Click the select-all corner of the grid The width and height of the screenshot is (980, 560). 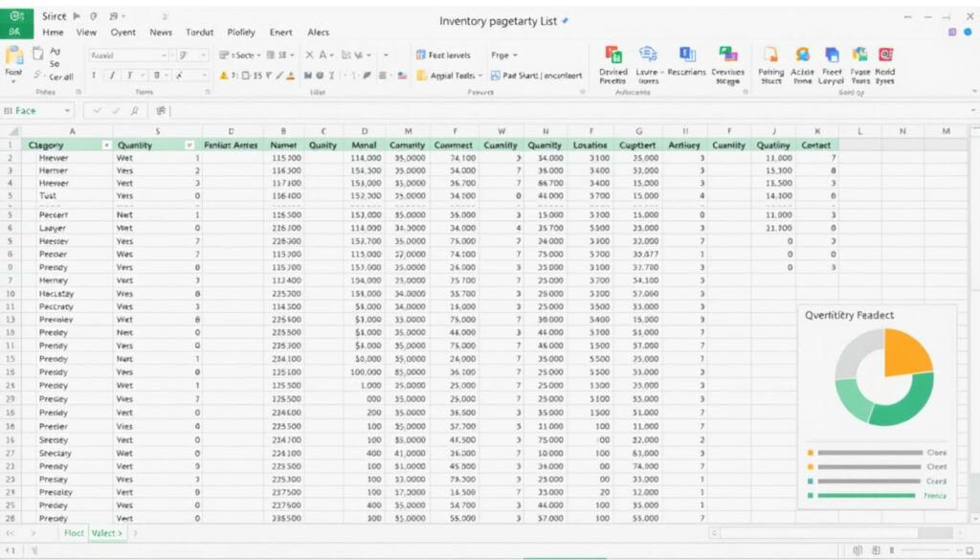[x=11, y=131]
